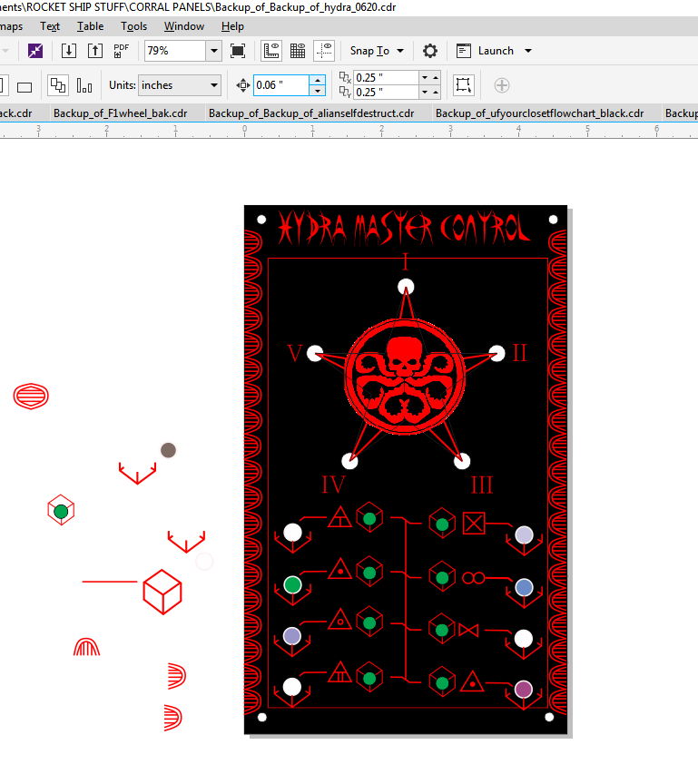Select the magenta circle in bottom right row
The image size is (698, 784).
click(x=524, y=690)
